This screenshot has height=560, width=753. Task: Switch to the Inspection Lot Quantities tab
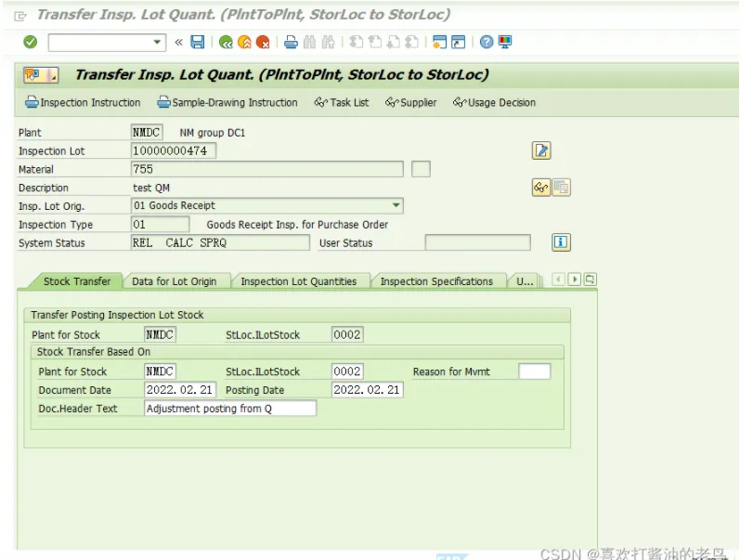(x=299, y=281)
